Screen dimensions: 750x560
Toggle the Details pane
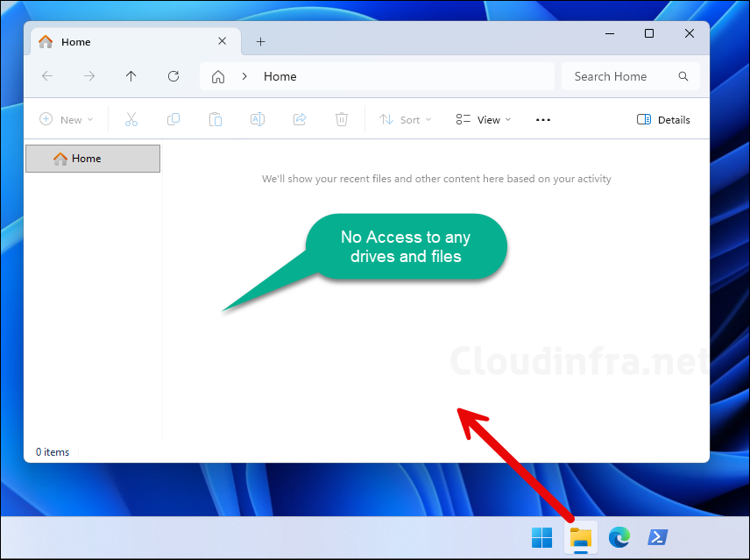663,119
